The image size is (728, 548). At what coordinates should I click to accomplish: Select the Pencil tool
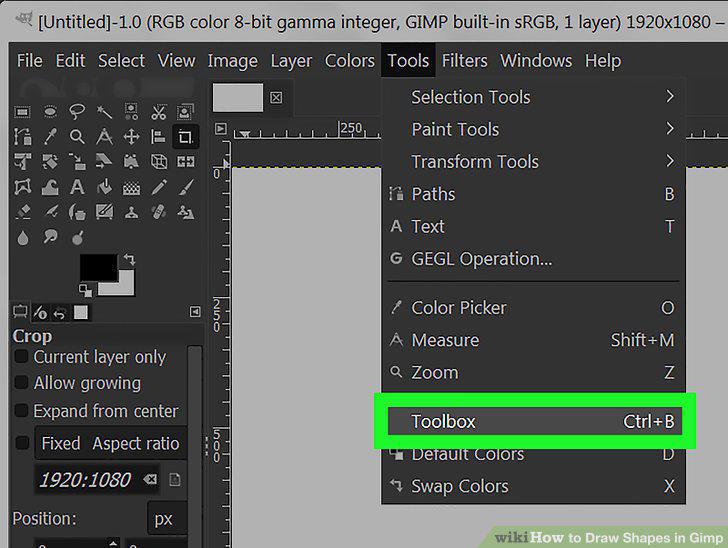tap(159, 188)
